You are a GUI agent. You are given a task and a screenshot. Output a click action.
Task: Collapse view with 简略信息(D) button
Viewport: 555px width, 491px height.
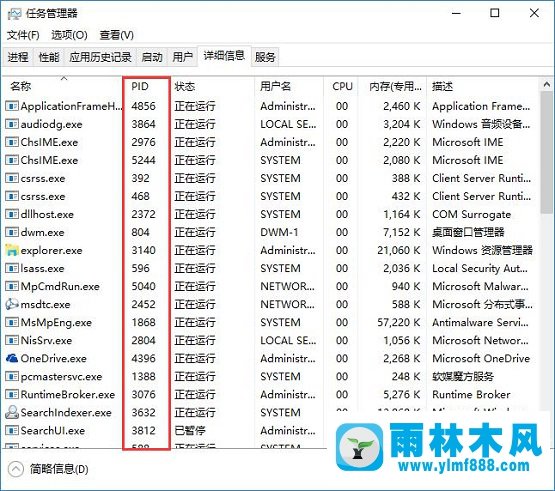(x=48, y=469)
